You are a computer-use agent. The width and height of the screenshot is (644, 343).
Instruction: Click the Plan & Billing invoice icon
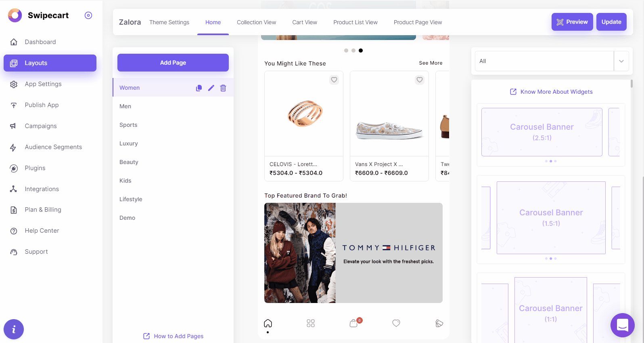click(x=14, y=210)
